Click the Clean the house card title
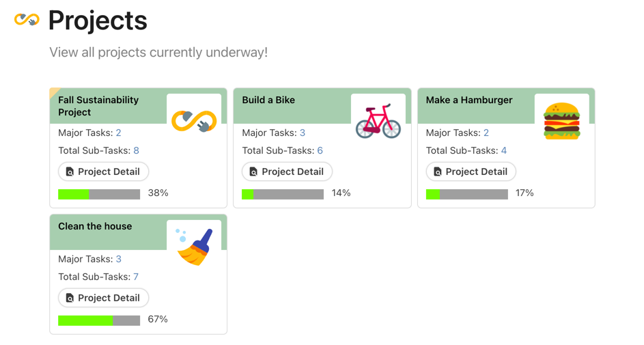Image resolution: width=644 pixels, height=345 pixels. click(x=95, y=226)
